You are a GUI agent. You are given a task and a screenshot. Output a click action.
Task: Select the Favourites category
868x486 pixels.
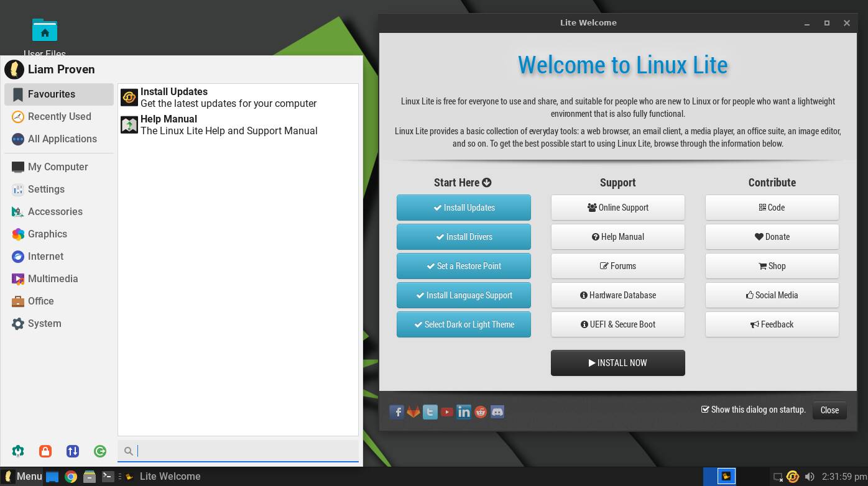pos(59,94)
